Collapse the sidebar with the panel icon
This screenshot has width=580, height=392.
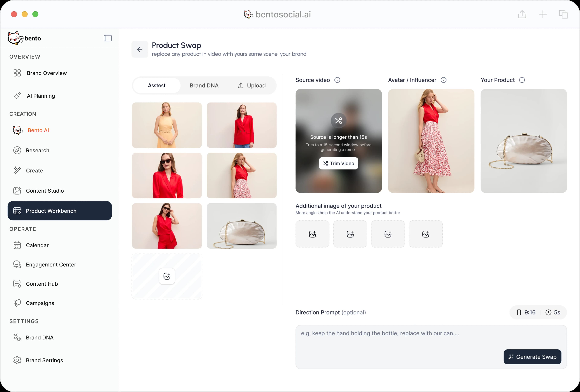pos(108,38)
